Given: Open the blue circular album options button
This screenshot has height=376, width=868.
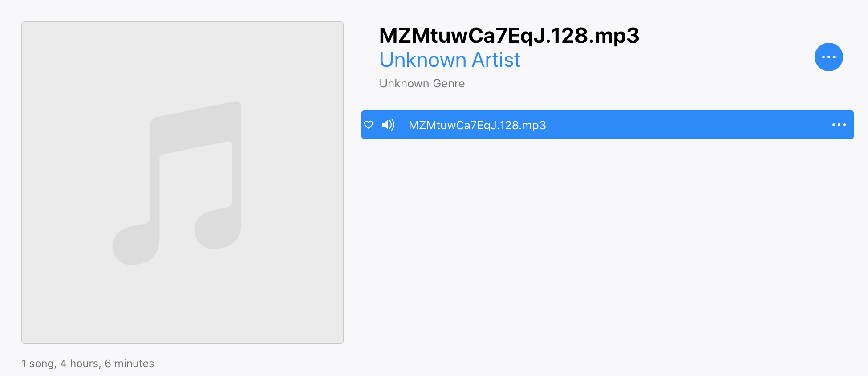Looking at the screenshot, I should 828,57.
